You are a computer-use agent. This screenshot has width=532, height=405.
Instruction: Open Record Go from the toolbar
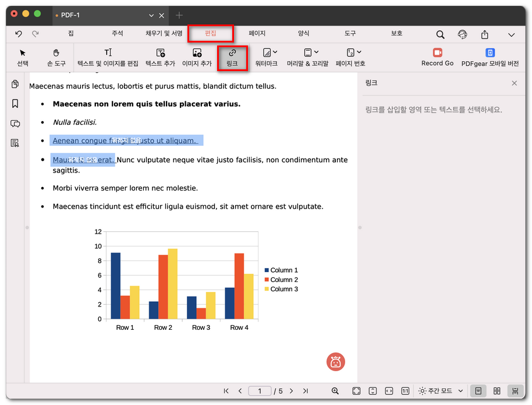coord(437,58)
